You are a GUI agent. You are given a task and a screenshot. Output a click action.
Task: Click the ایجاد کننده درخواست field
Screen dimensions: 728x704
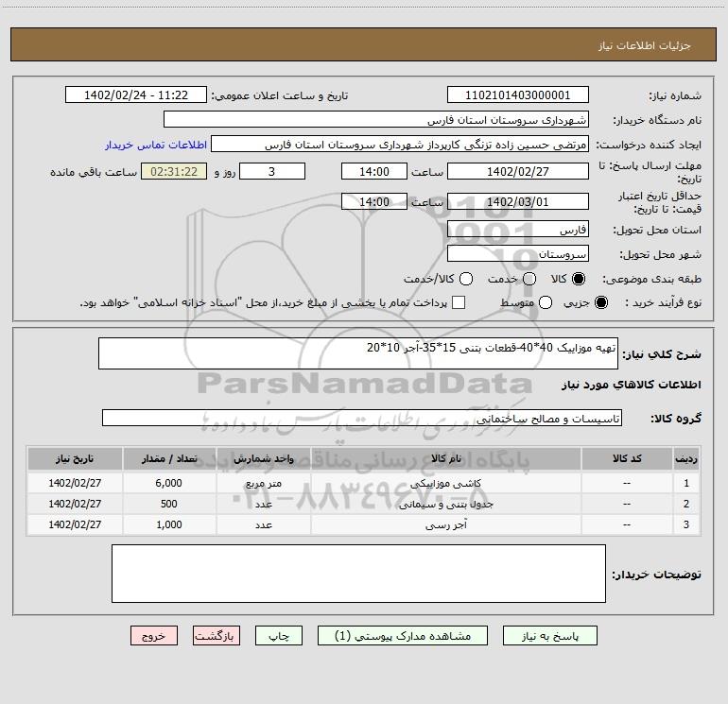(x=399, y=145)
